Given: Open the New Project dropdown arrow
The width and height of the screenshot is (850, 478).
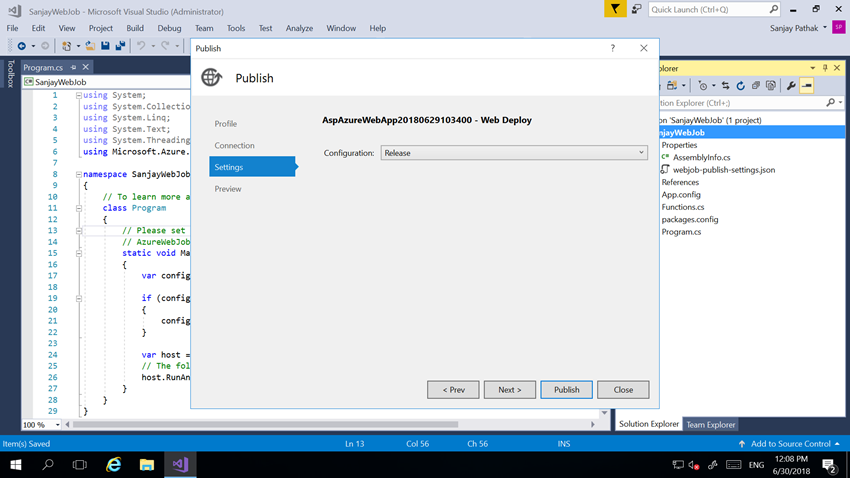Looking at the screenshot, I should (78, 46).
